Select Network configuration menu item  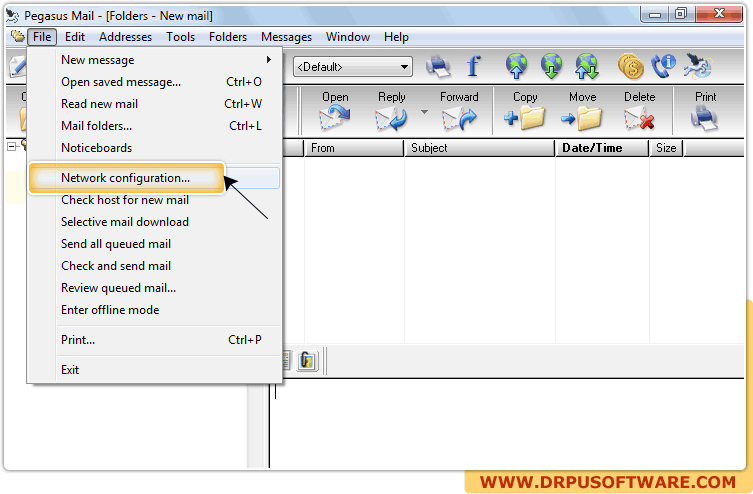[x=154, y=178]
